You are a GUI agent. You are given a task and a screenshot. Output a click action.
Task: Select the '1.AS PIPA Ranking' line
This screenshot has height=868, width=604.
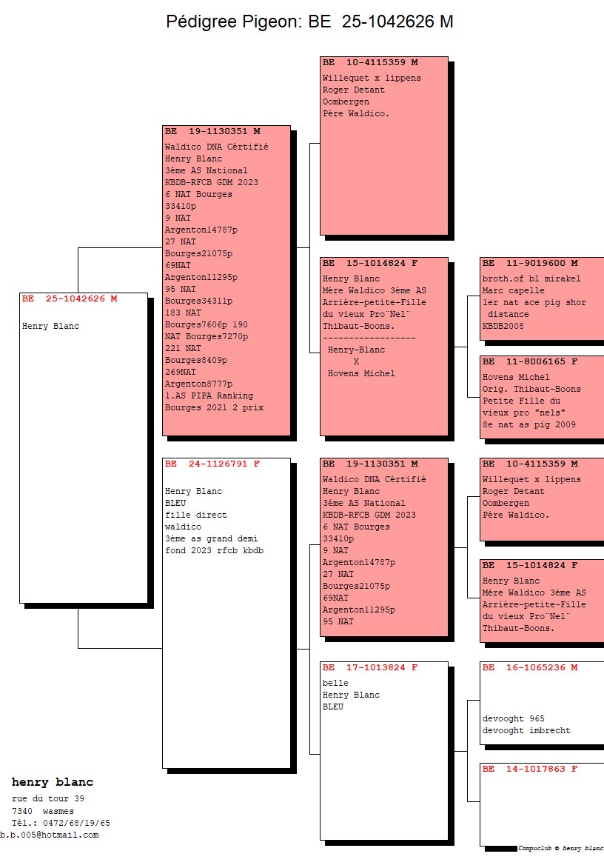click(x=209, y=395)
